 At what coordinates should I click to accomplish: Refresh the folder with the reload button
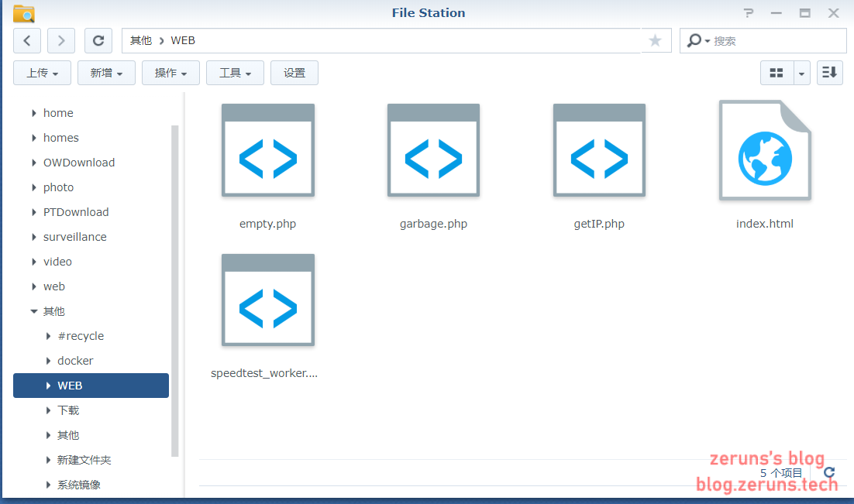[98, 41]
